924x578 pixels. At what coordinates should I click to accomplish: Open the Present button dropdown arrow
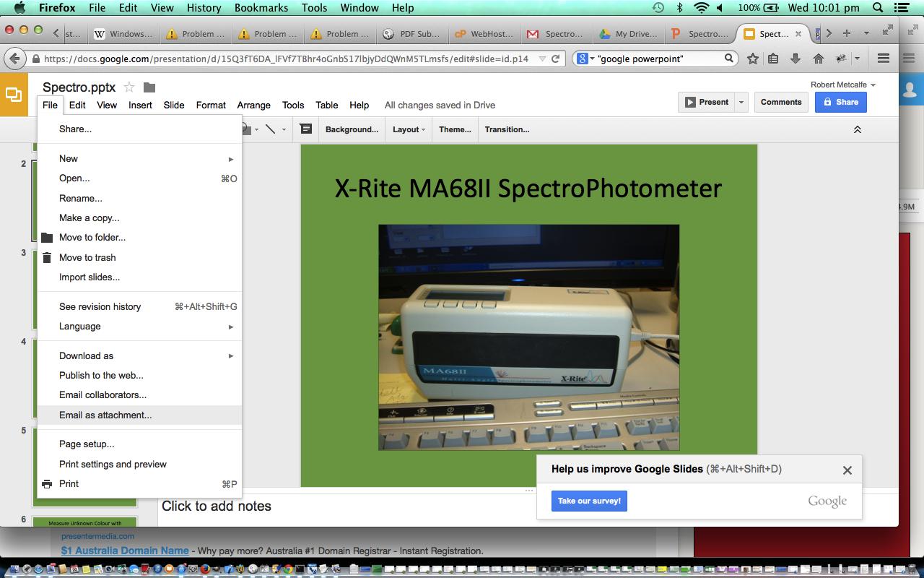[741, 103]
